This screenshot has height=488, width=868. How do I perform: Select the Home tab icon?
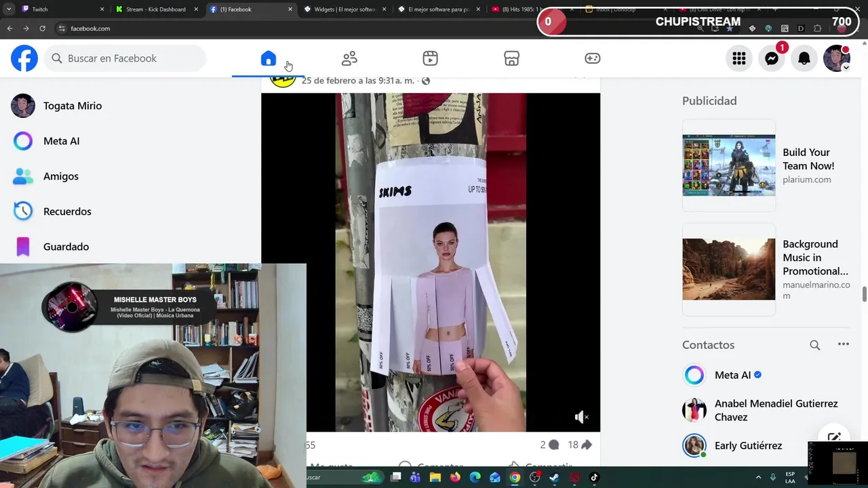(269, 58)
